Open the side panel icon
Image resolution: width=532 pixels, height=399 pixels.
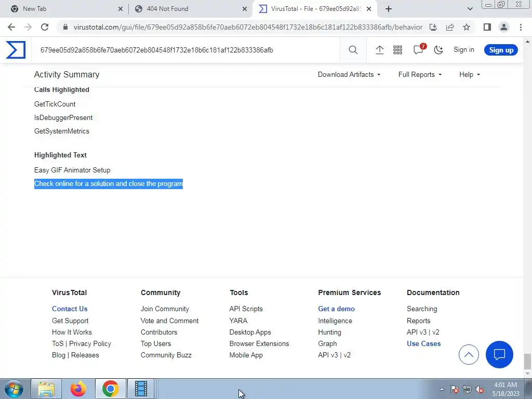(487, 27)
